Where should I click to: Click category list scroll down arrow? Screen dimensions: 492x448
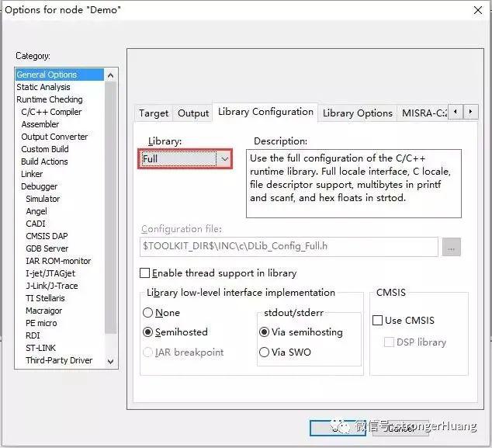click(x=110, y=361)
